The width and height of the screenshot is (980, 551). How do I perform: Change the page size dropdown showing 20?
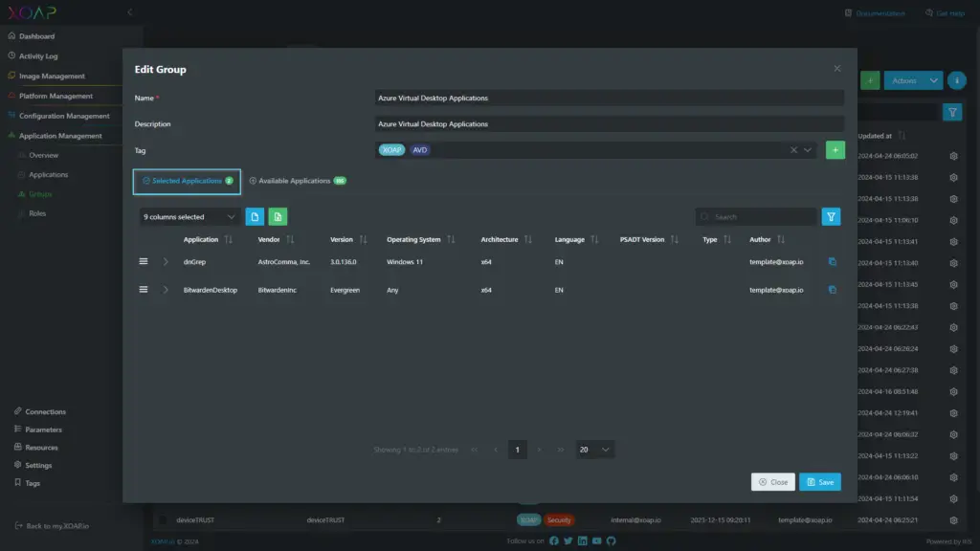pos(594,450)
